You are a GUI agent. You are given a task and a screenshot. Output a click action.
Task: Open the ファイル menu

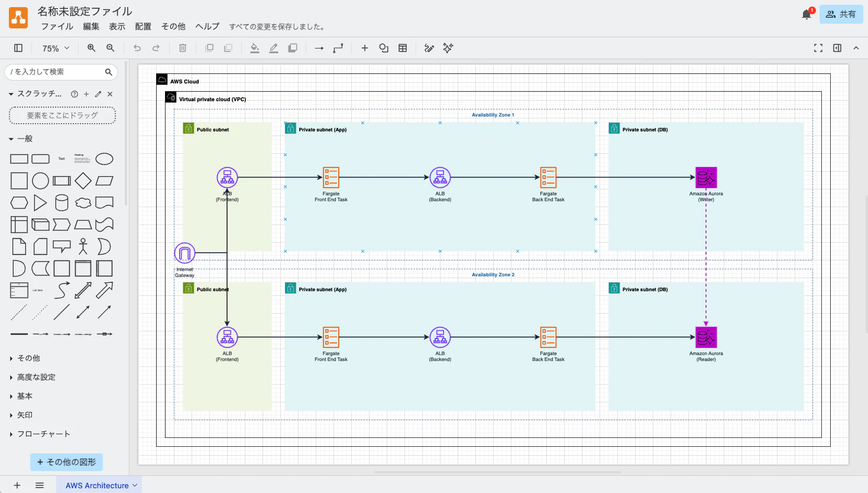pyautogui.click(x=57, y=27)
